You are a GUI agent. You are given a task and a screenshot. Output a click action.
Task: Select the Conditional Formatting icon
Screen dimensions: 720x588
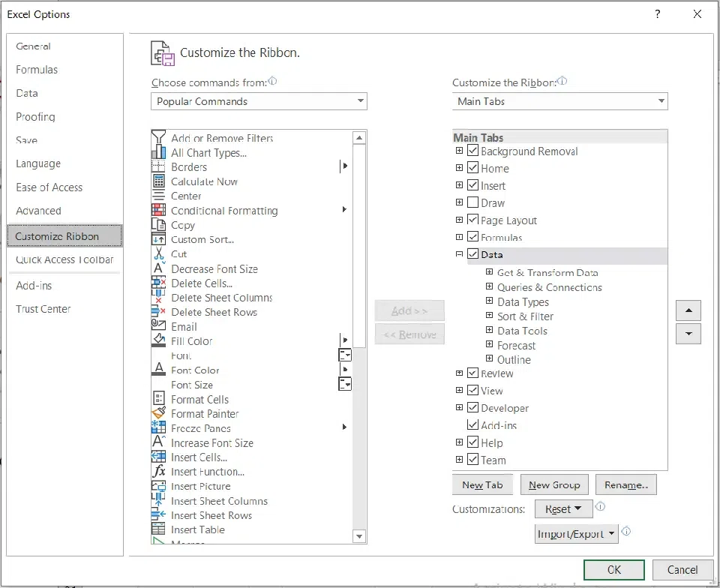(158, 210)
